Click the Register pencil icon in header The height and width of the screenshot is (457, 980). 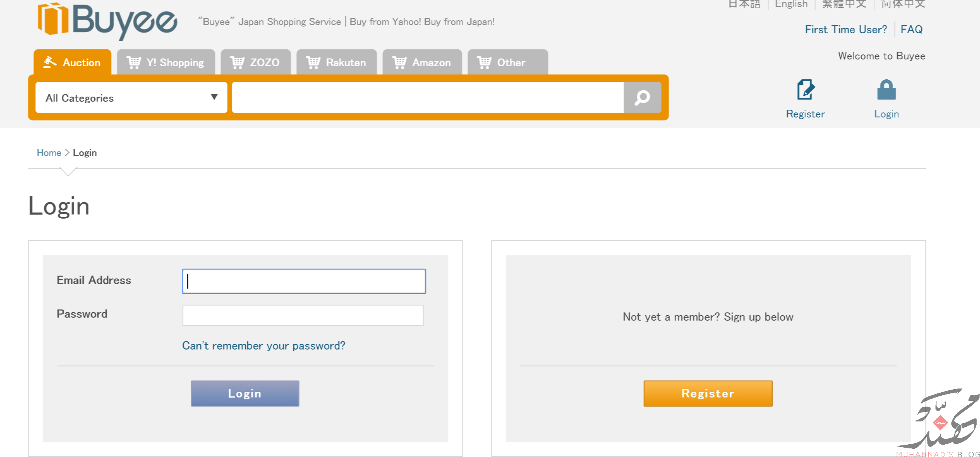pyautogui.click(x=805, y=90)
